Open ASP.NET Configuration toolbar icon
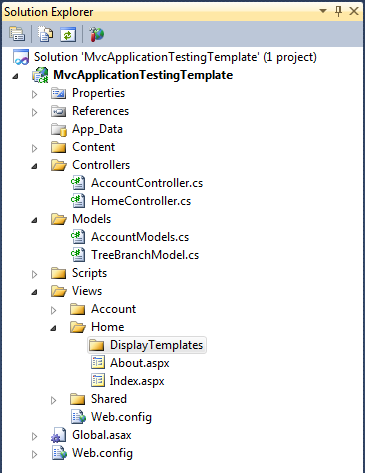365x473 pixels. click(96, 34)
